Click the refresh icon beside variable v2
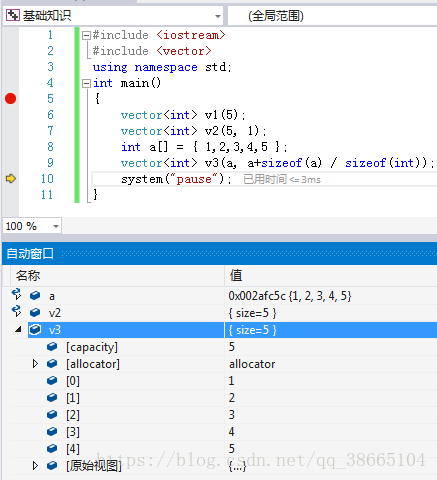The width and height of the screenshot is (437, 480). tap(16, 311)
